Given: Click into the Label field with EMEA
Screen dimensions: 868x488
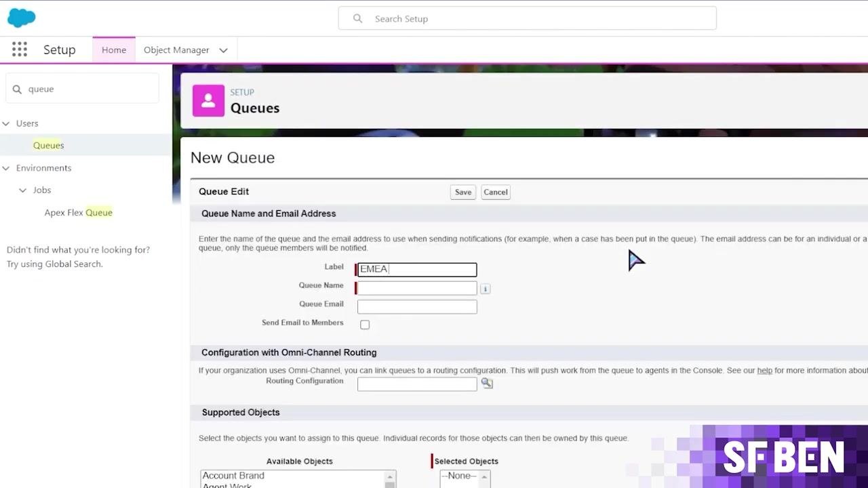Looking at the screenshot, I should pos(417,269).
